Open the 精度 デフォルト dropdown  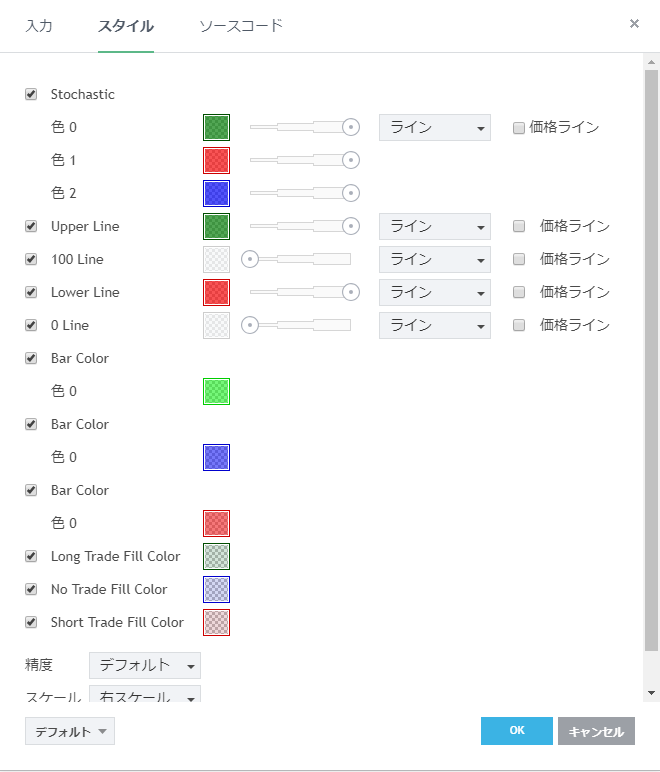point(144,665)
